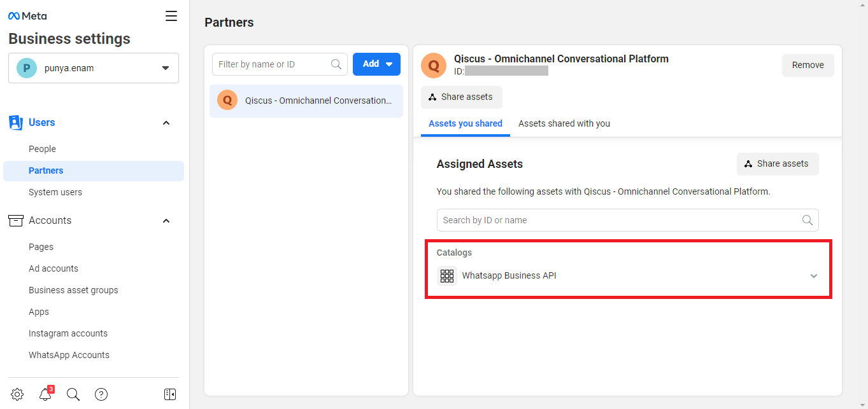Click the Meta logo
The width and height of the screenshot is (868, 409).
(27, 16)
